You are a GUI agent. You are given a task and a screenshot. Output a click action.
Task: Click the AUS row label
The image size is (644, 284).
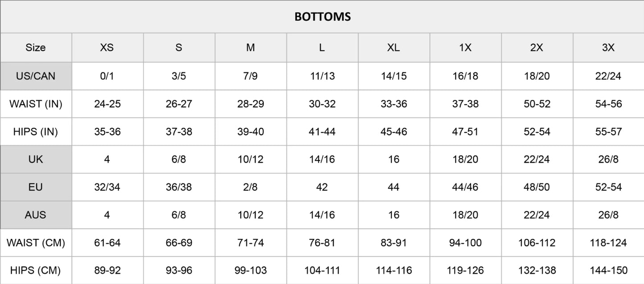36,214
